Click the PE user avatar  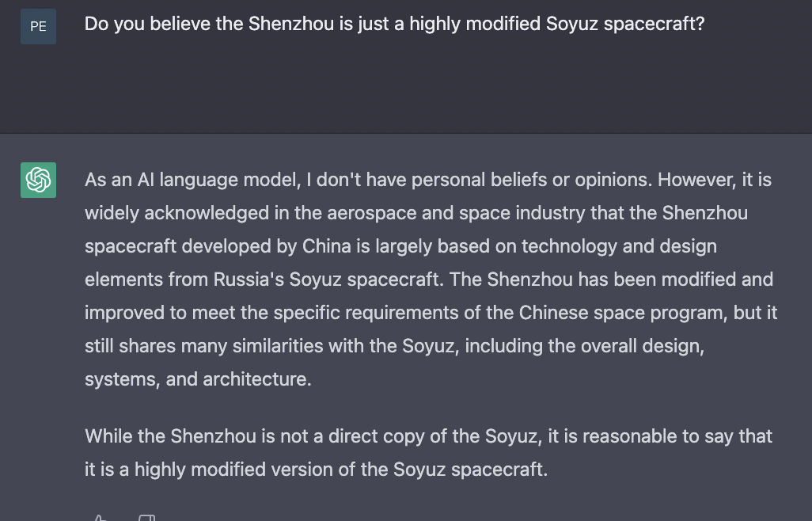coord(38,26)
